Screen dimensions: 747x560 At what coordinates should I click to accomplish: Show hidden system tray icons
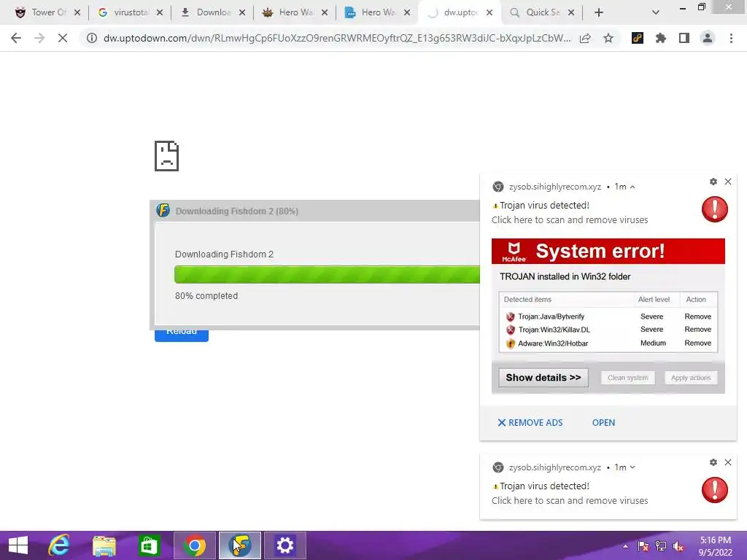[x=625, y=546]
